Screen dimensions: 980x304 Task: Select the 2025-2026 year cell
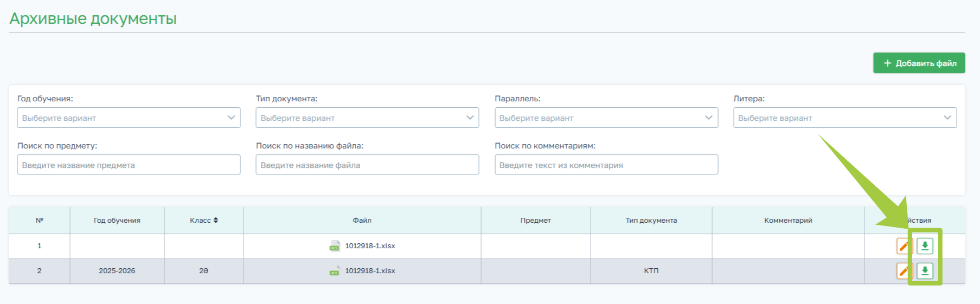click(x=117, y=271)
